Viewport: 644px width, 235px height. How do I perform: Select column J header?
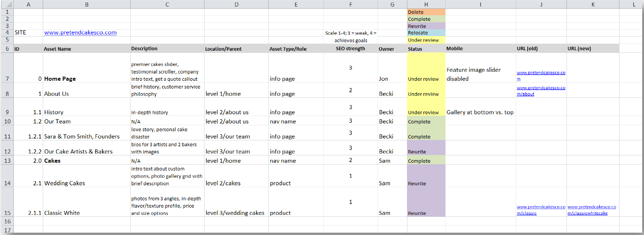click(x=541, y=4)
